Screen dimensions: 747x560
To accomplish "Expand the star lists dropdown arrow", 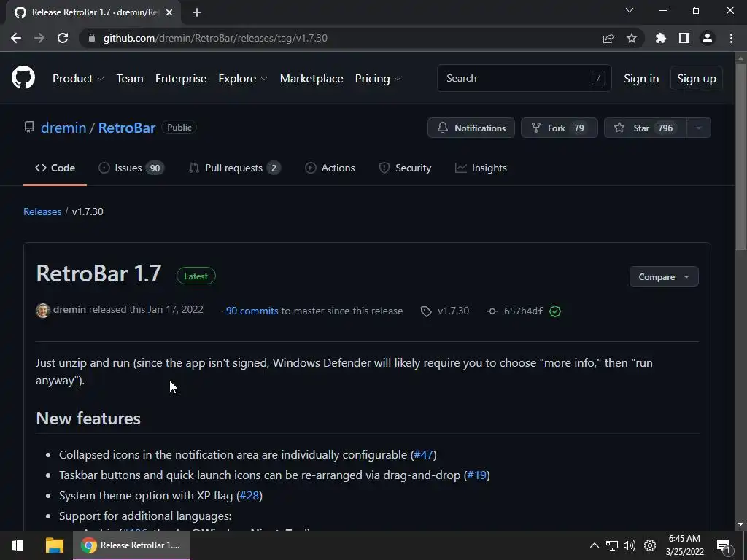I will click(699, 128).
